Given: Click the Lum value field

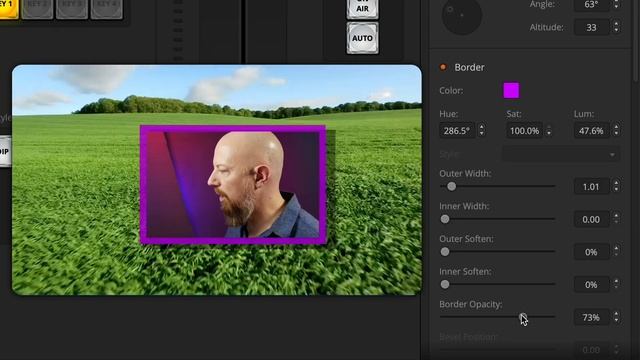Looking at the screenshot, I should pyautogui.click(x=591, y=131).
